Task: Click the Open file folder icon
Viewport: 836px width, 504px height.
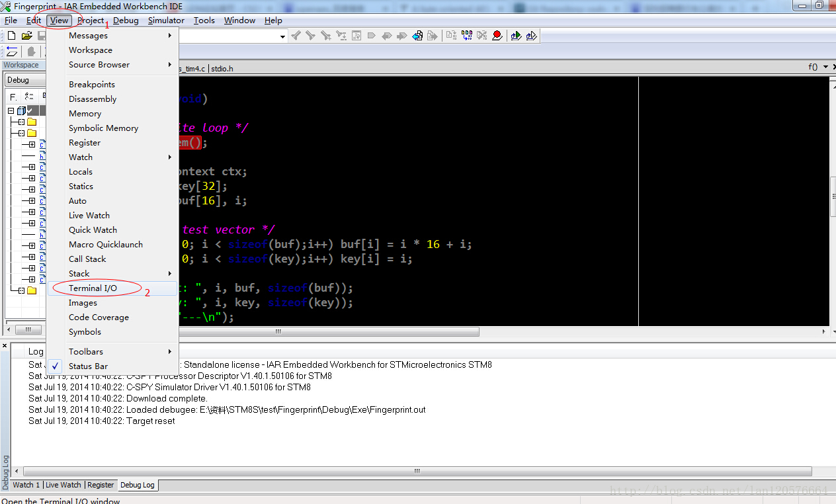Action: pos(26,36)
